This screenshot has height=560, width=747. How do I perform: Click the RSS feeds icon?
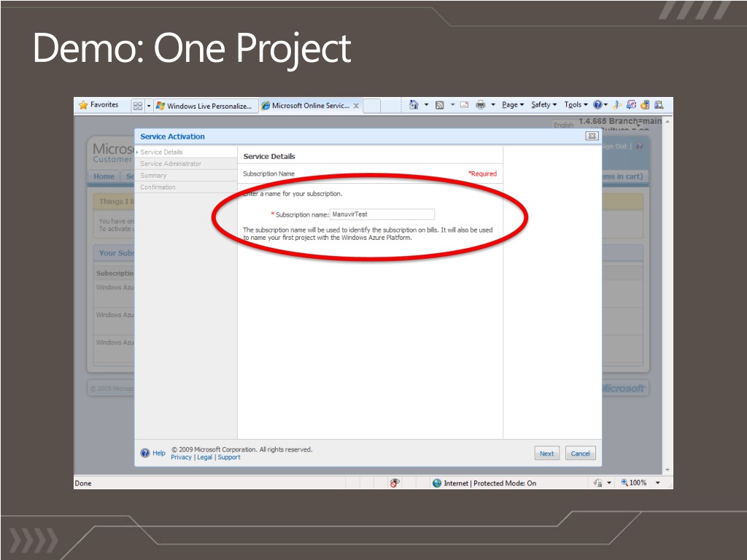[x=440, y=105]
